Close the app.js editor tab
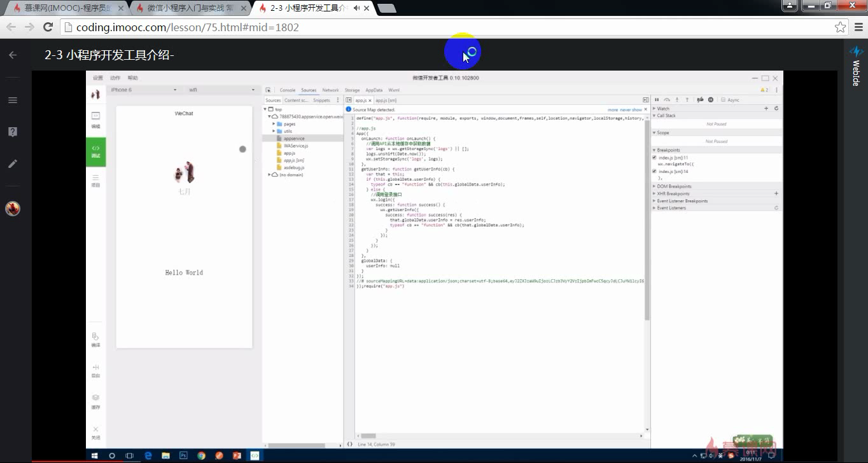This screenshot has width=868, height=463. 370,100
